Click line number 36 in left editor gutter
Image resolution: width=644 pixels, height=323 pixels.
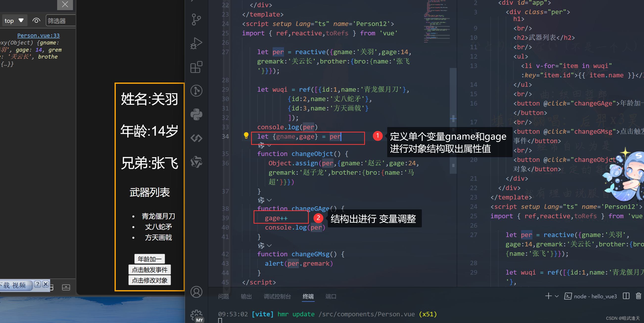pos(225,163)
